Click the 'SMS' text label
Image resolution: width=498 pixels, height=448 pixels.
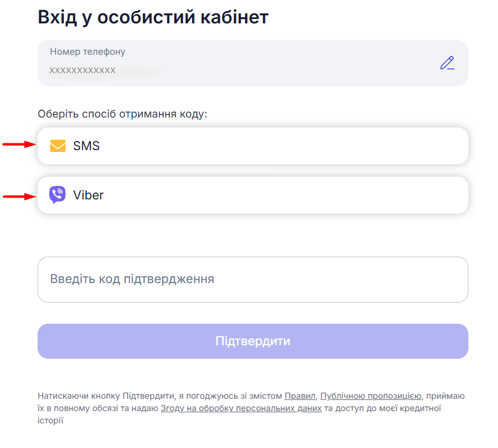(86, 146)
